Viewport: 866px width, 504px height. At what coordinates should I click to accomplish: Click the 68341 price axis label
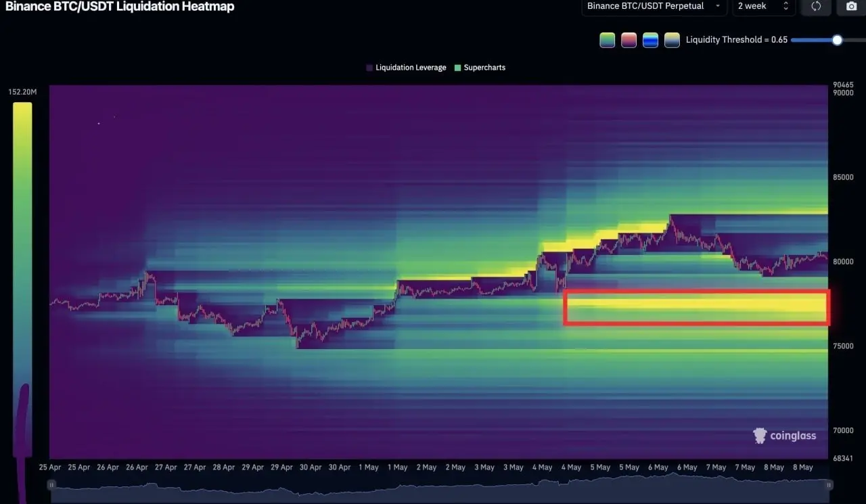pos(844,459)
